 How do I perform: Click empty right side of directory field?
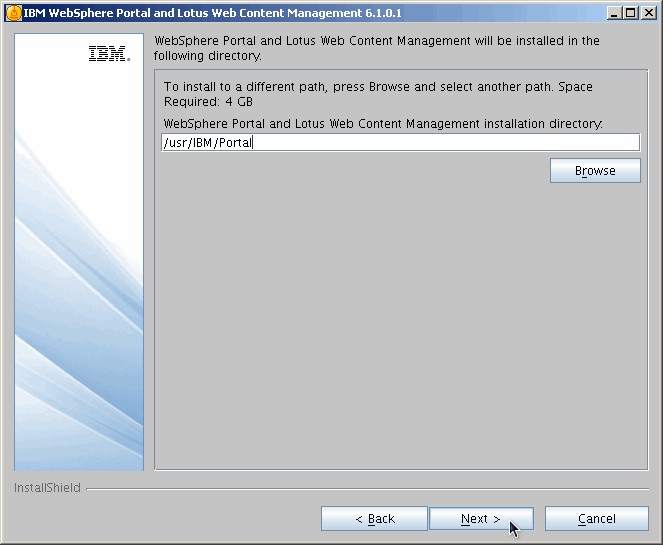point(450,143)
